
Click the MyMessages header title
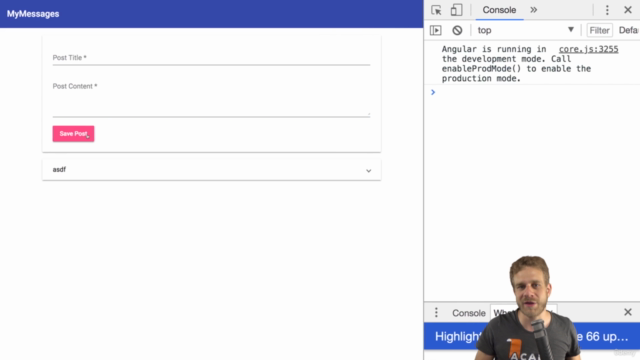pyautogui.click(x=33, y=14)
